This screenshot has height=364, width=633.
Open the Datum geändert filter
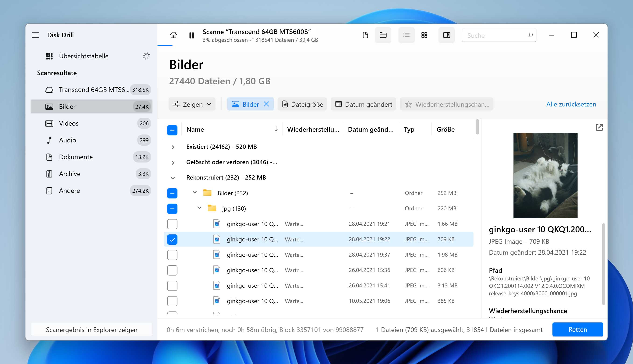pyautogui.click(x=364, y=104)
